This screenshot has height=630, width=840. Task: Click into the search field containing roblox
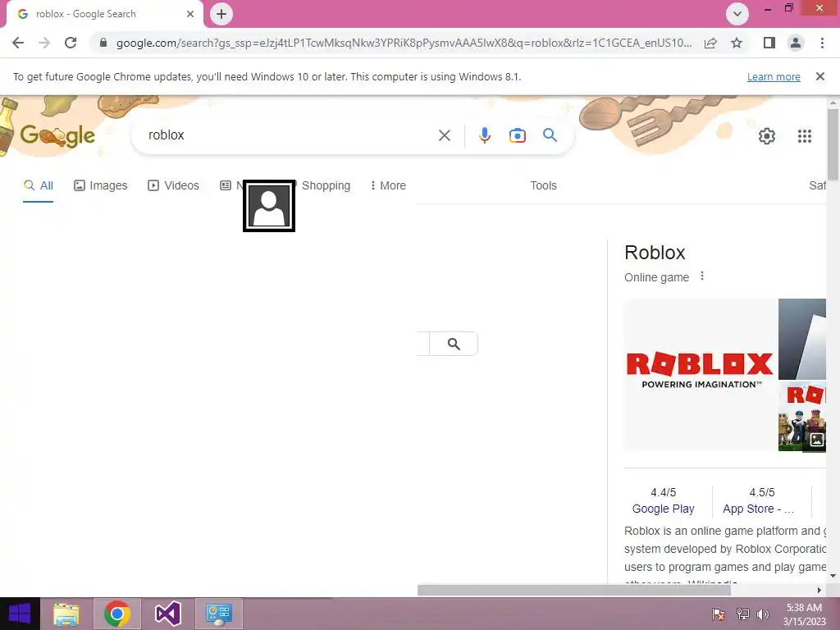290,135
